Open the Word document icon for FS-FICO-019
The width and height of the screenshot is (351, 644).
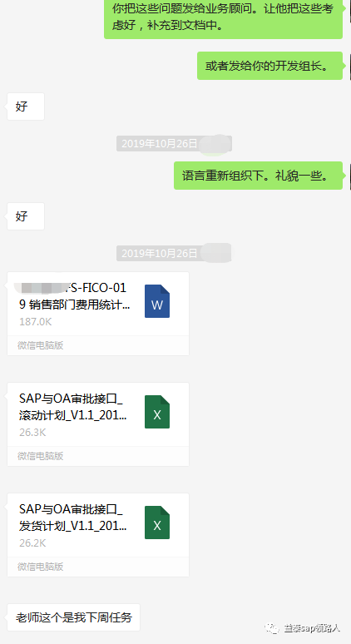[x=157, y=301]
